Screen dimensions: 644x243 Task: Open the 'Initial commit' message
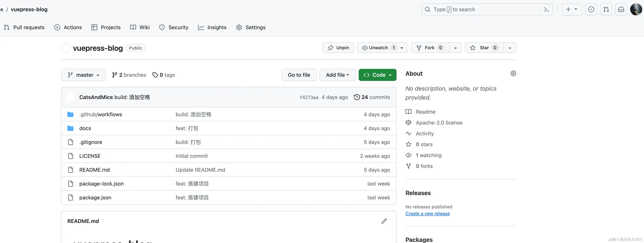point(191,156)
